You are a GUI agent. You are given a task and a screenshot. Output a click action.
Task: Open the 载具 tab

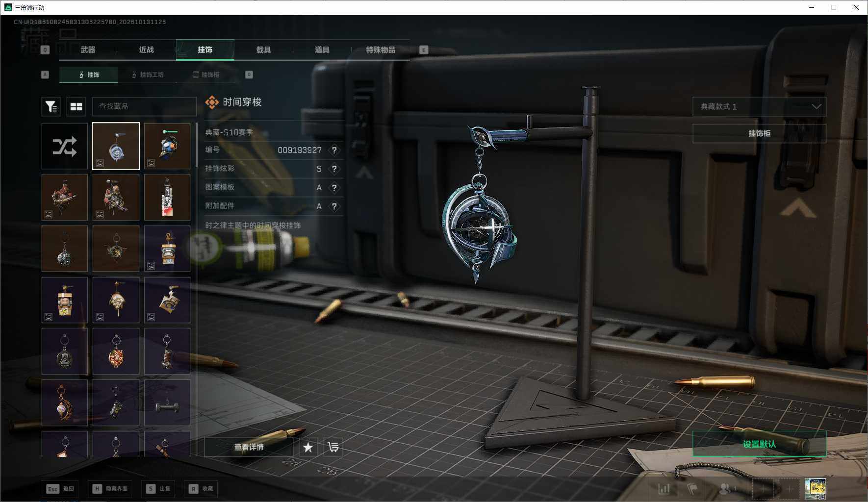click(263, 50)
